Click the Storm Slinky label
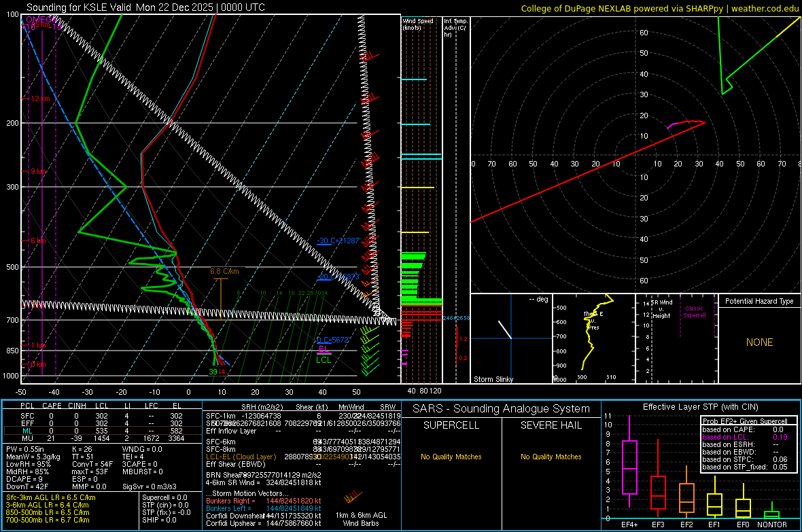 (x=493, y=379)
